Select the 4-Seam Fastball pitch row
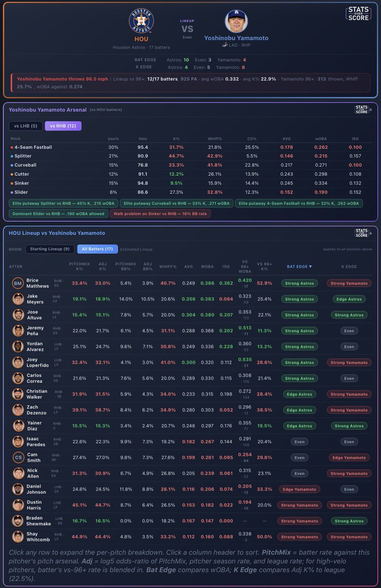381x588 pixels. pos(190,147)
